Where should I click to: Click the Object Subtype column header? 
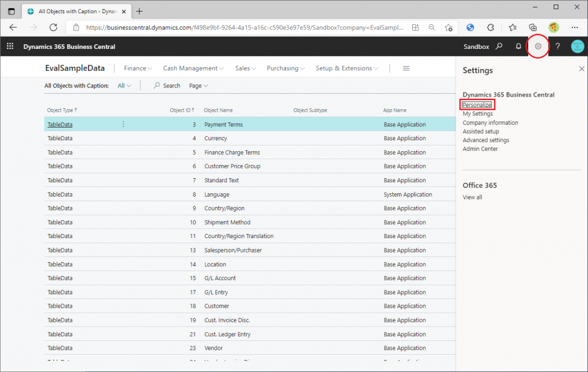tap(310, 110)
